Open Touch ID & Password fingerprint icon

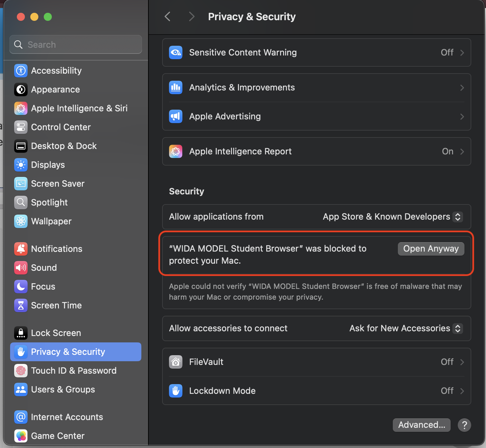pos(21,371)
